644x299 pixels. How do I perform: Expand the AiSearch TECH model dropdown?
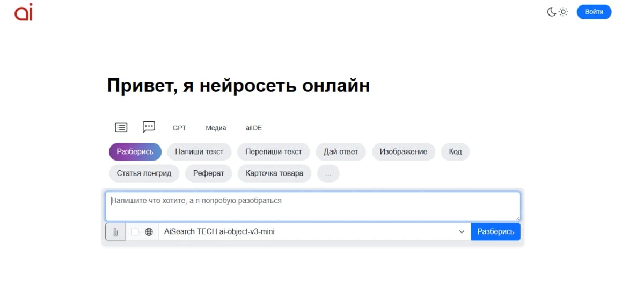(x=314, y=232)
